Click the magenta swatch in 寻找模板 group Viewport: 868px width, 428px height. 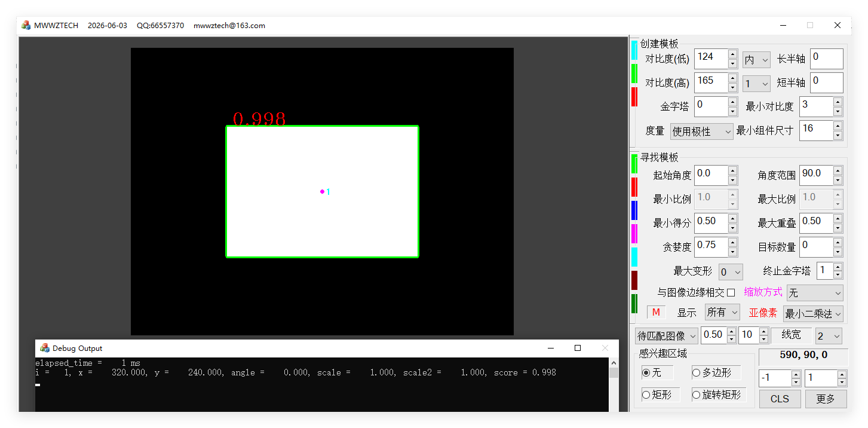pyautogui.click(x=634, y=234)
